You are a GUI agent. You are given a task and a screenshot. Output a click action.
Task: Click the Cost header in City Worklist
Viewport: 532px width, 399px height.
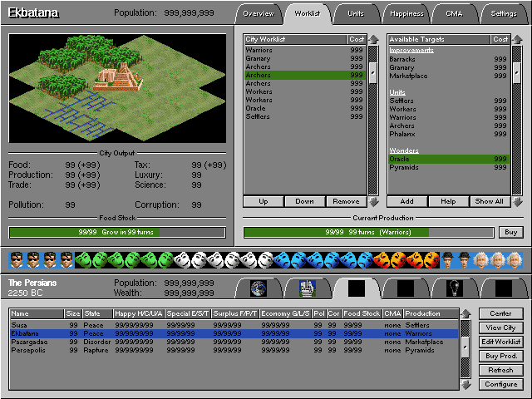(357, 39)
